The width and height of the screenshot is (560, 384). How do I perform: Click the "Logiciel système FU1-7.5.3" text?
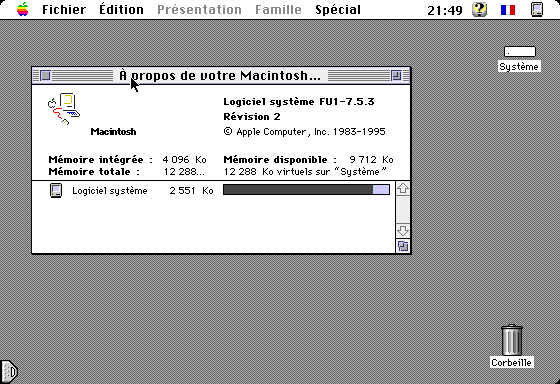click(x=299, y=102)
